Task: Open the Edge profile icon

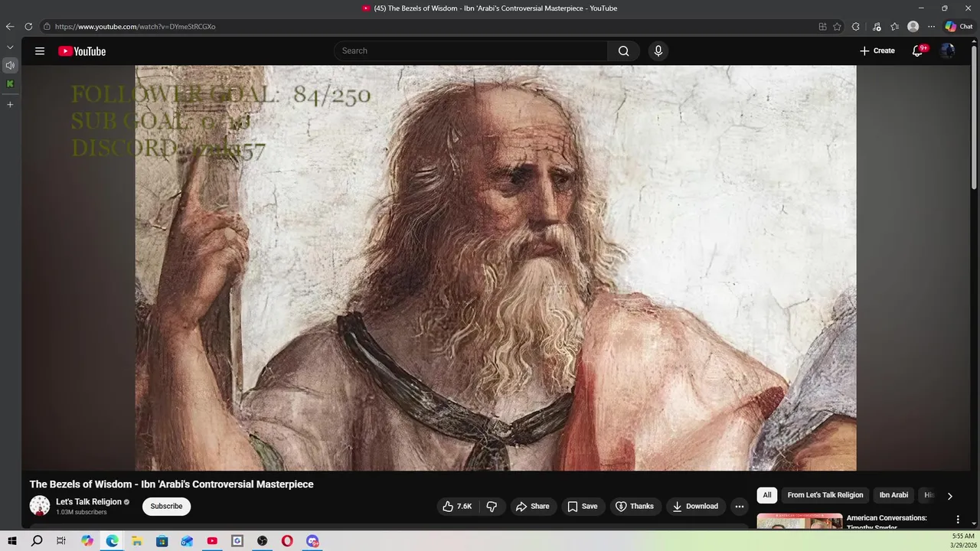Action: point(913,26)
